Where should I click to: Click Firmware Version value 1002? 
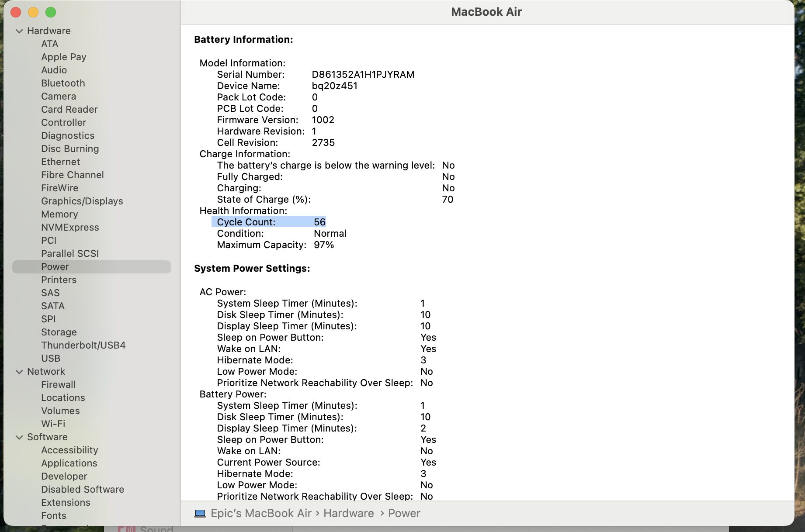[323, 120]
